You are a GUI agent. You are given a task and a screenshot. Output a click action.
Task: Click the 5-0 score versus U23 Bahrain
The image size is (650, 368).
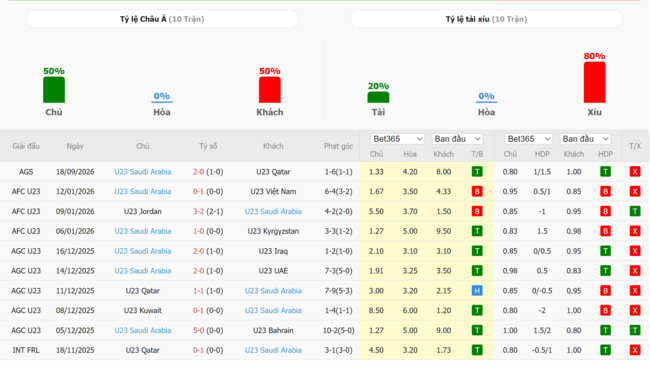click(199, 331)
